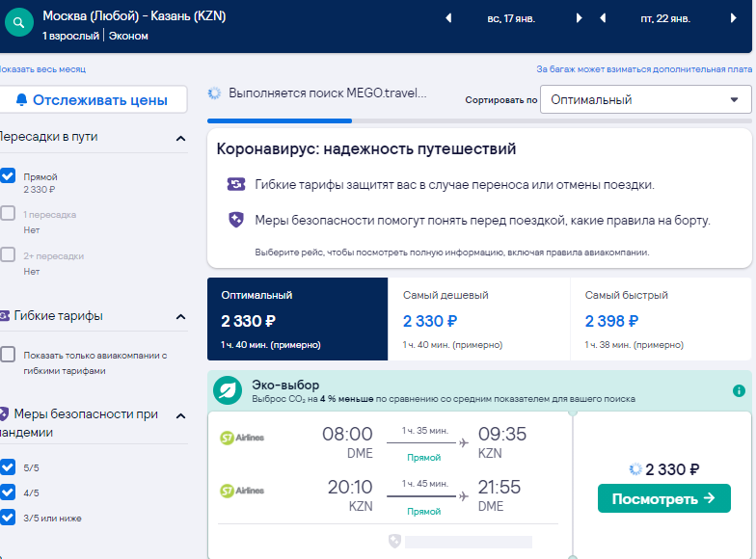Check the 2+ пересадки checkbox
Image resolution: width=756 pixels, height=559 pixels.
[8, 254]
